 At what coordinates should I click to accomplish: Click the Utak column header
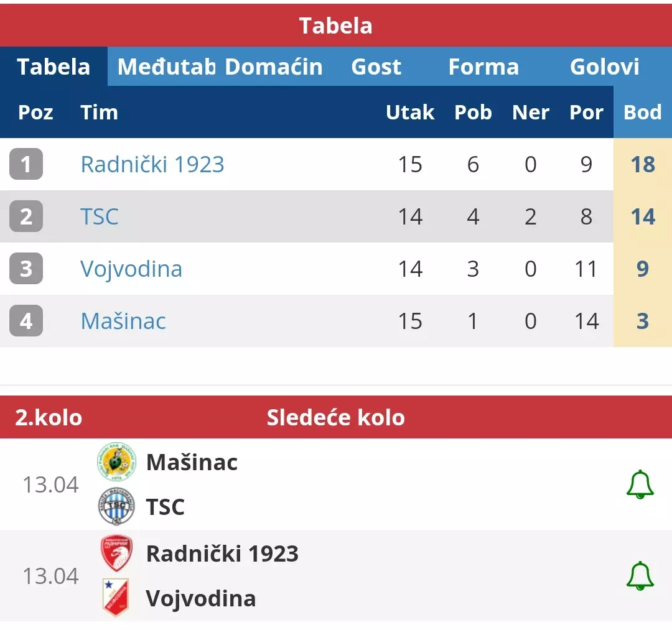[410, 113]
